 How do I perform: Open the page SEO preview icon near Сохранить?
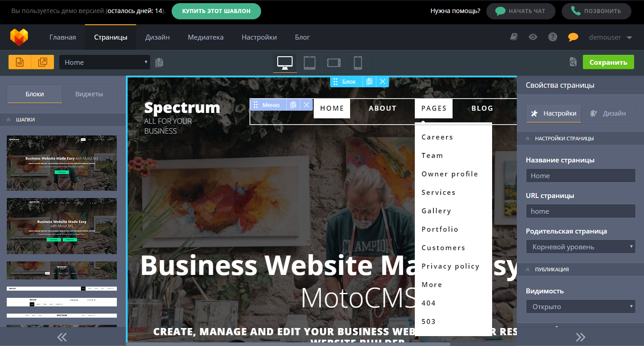(x=573, y=63)
